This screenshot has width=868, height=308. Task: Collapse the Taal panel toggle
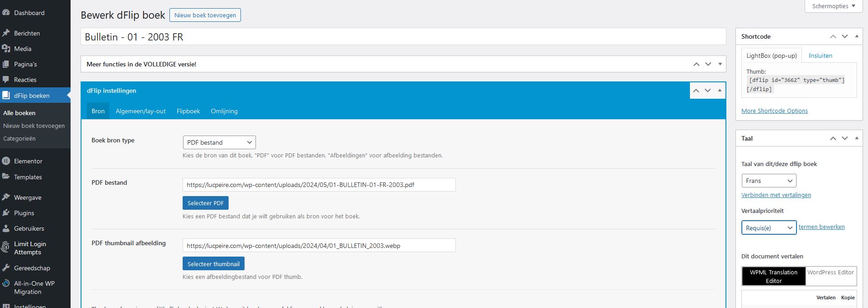point(857,138)
